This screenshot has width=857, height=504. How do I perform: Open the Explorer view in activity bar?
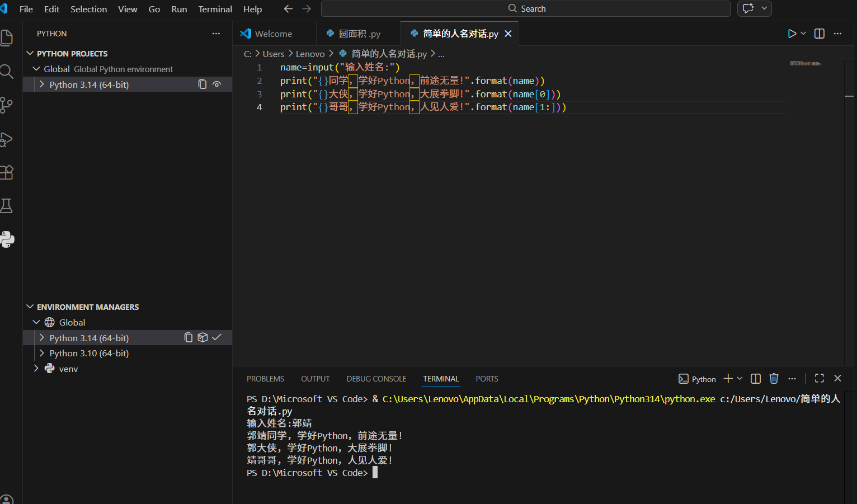pos(7,37)
